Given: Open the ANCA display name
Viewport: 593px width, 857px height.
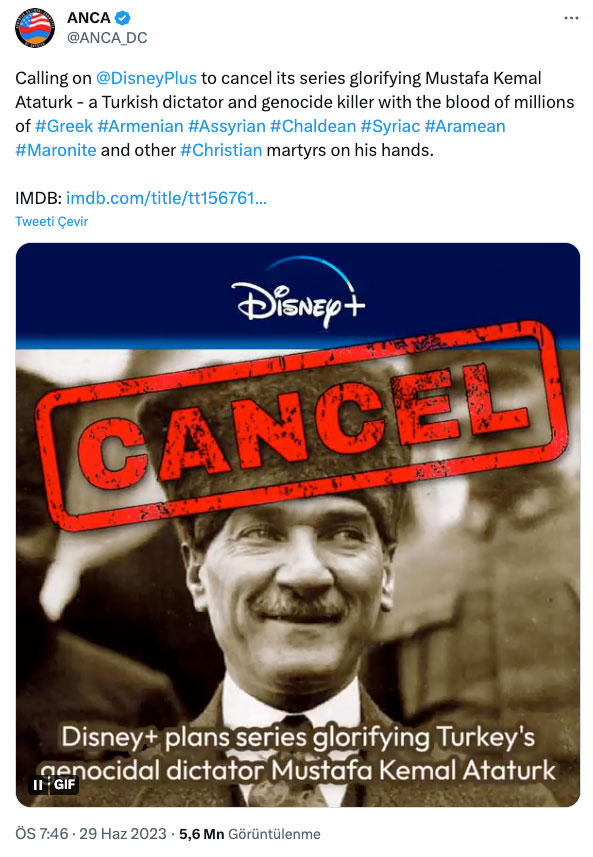Looking at the screenshot, I should (x=89, y=18).
